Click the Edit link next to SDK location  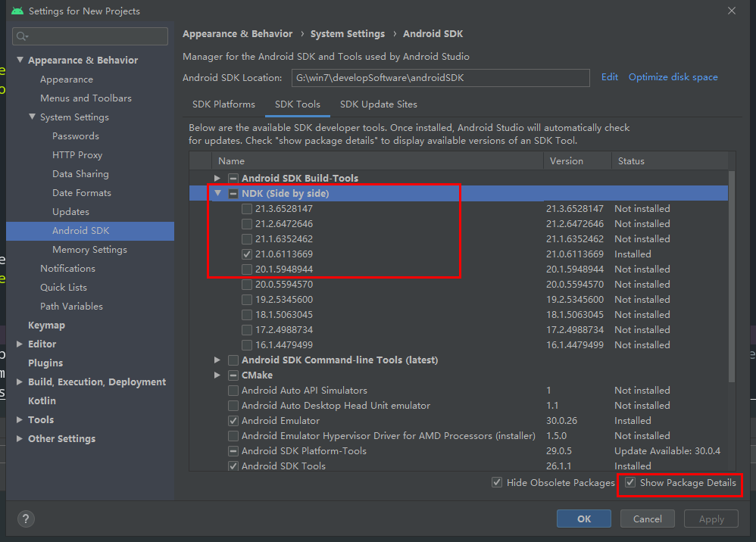[x=610, y=76]
